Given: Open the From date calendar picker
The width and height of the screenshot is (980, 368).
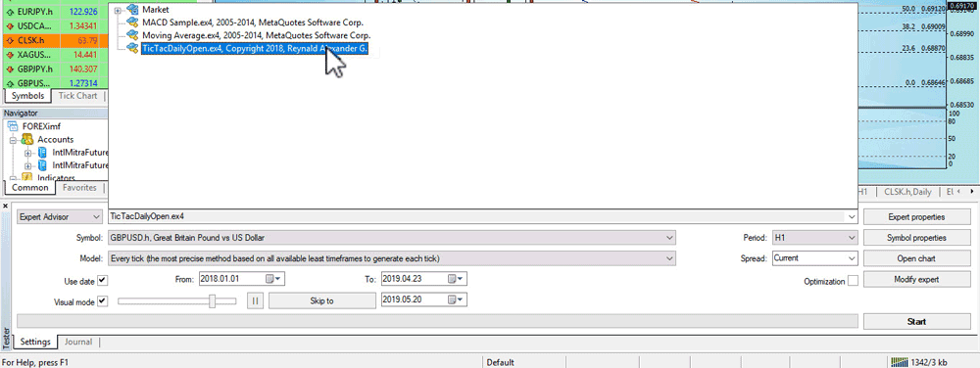Looking at the screenshot, I should [274, 279].
